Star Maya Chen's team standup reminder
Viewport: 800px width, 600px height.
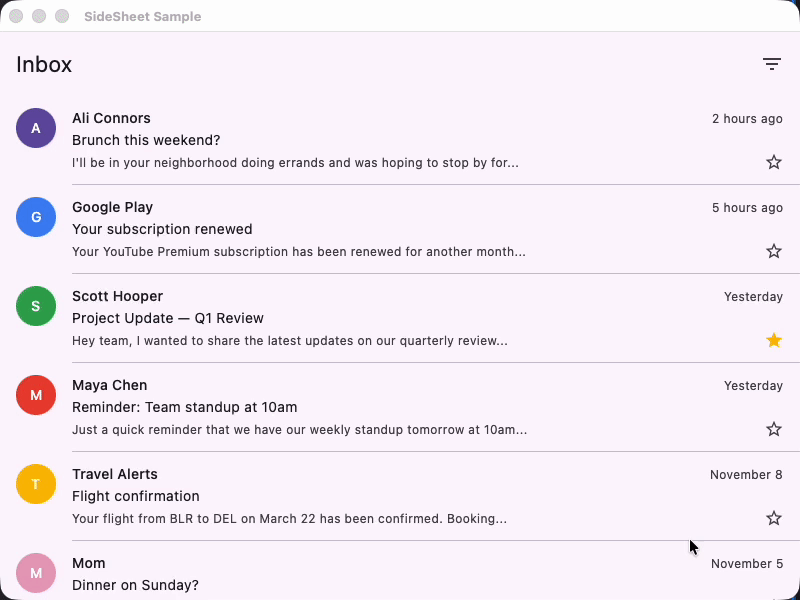(x=773, y=429)
